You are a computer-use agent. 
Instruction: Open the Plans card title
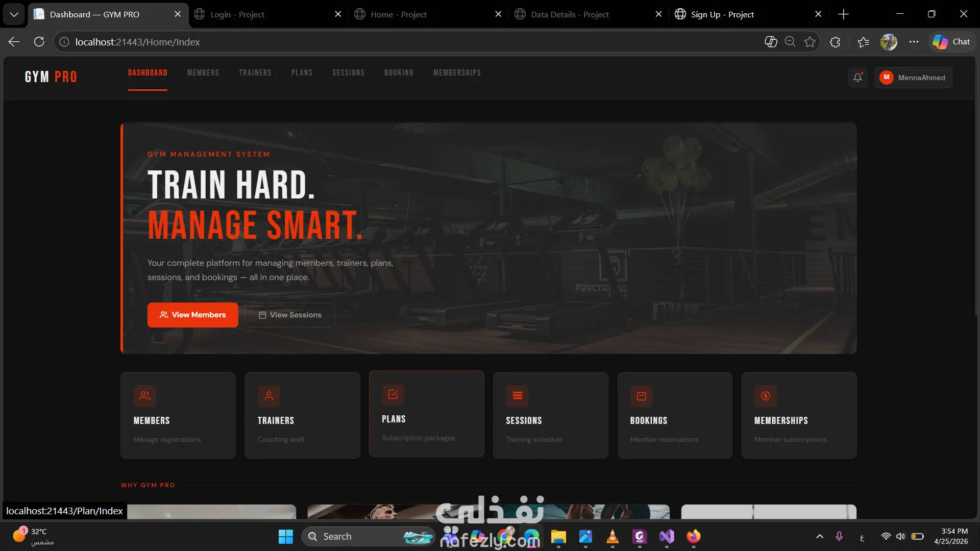coord(394,419)
